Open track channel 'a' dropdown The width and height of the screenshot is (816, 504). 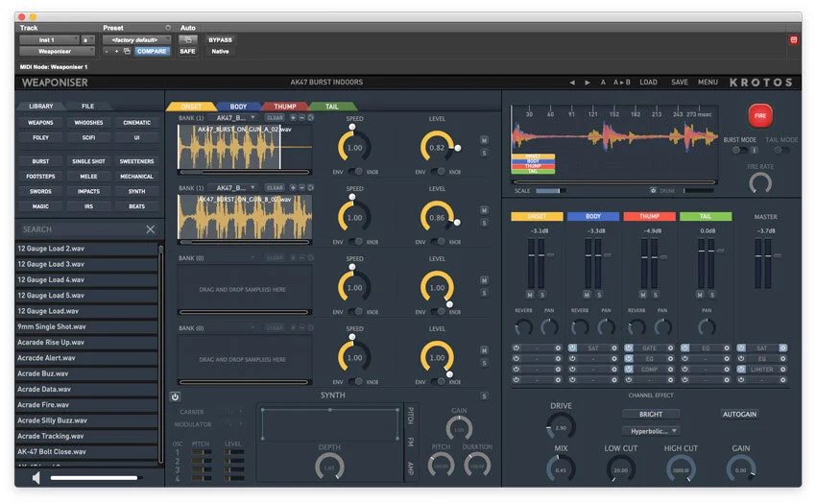[x=88, y=39]
